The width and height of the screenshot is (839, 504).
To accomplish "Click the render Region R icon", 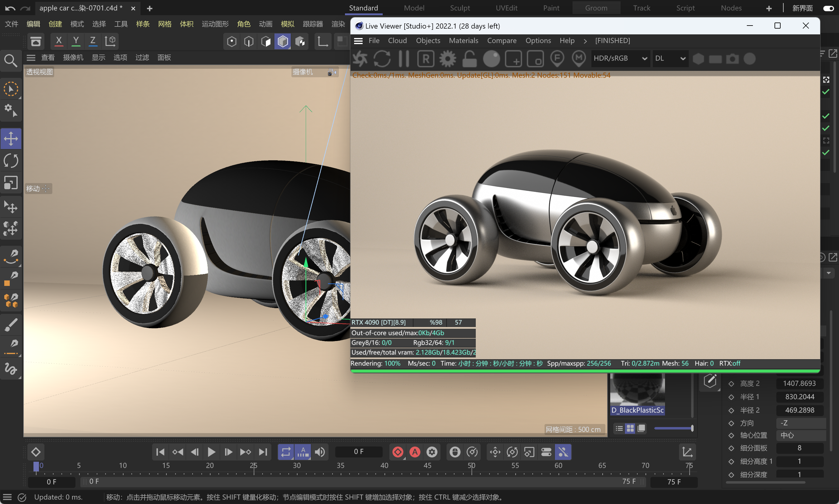I will coord(426,59).
